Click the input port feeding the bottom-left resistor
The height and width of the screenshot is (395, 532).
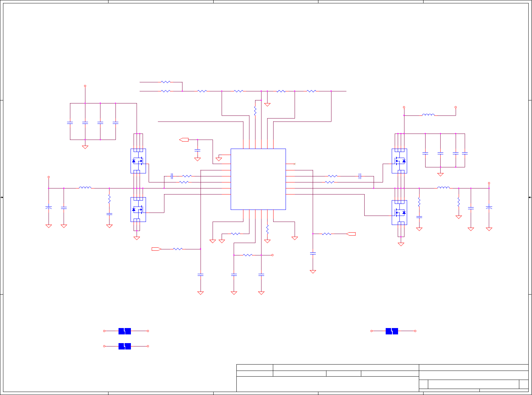tap(156, 249)
